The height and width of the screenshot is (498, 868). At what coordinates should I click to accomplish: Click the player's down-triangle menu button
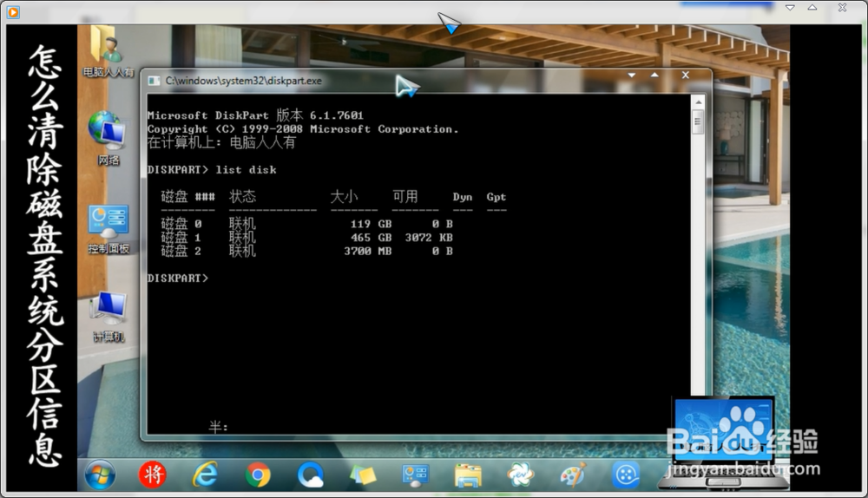790,8
